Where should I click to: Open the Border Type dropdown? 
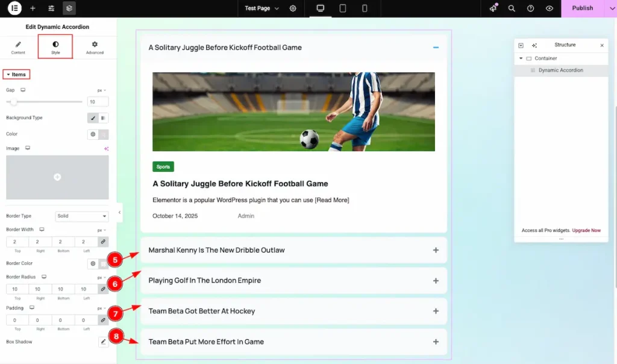(x=81, y=216)
